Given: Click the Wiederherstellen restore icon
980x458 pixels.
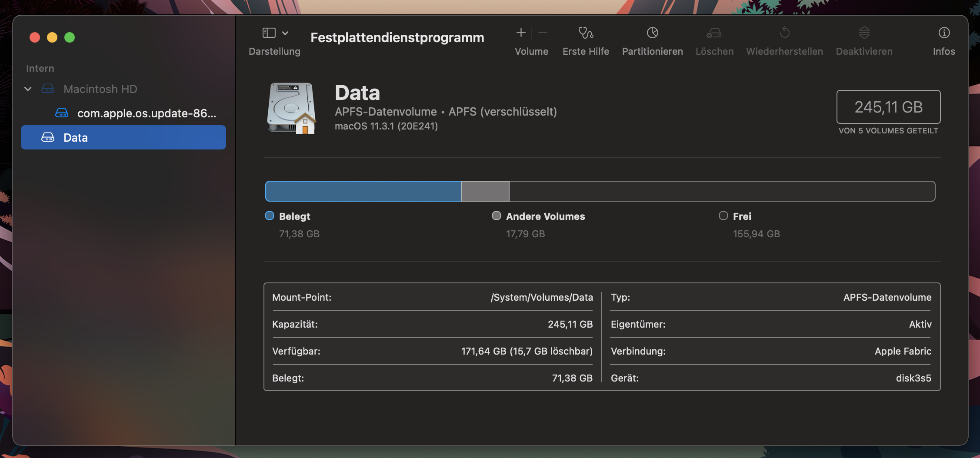Looking at the screenshot, I should tap(784, 33).
